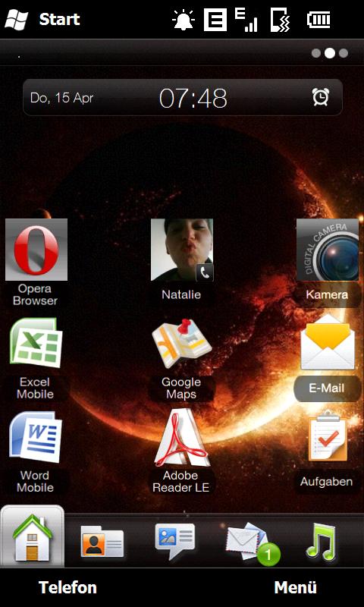Tap the alarm clock icon
This screenshot has width=364, height=607.
point(321,97)
